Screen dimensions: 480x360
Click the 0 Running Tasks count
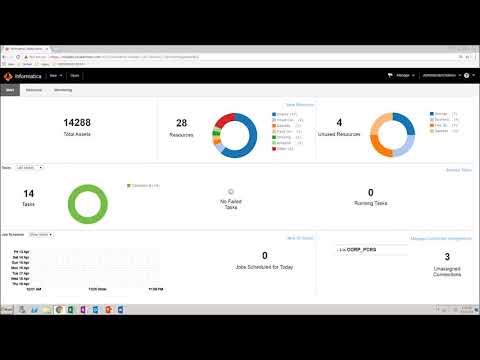pyautogui.click(x=371, y=193)
